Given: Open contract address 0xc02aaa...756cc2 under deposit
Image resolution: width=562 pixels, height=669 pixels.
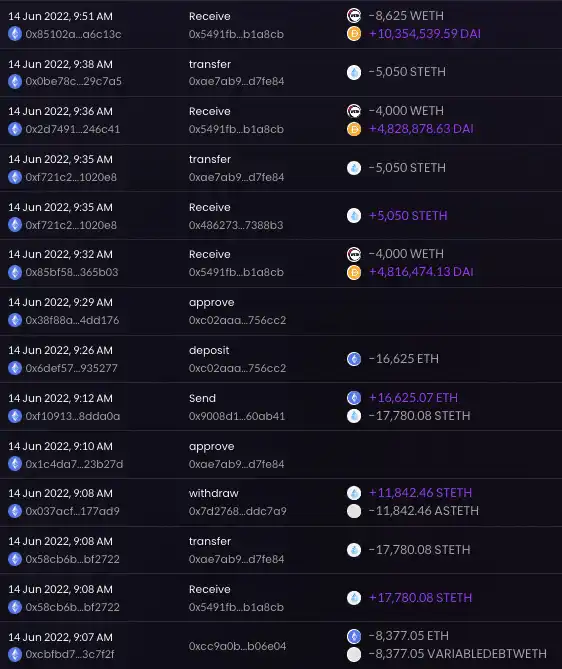Looking at the screenshot, I should coord(237,368).
